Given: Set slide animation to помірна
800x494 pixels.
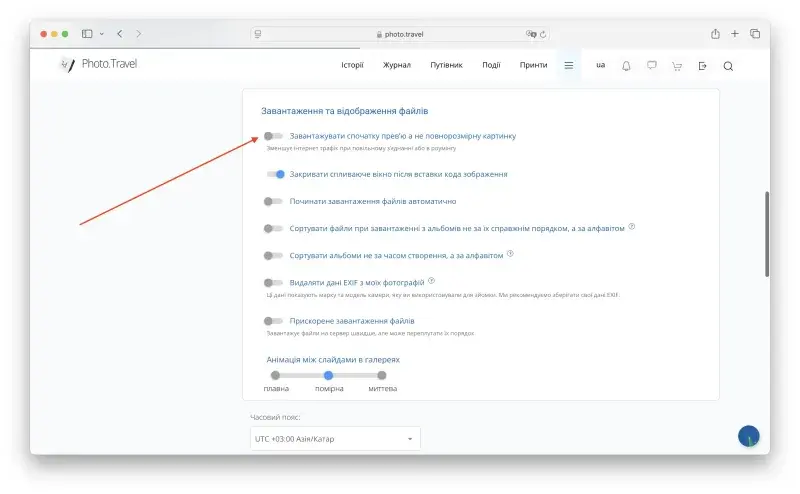Looking at the screenshot, I should (329, 375).
